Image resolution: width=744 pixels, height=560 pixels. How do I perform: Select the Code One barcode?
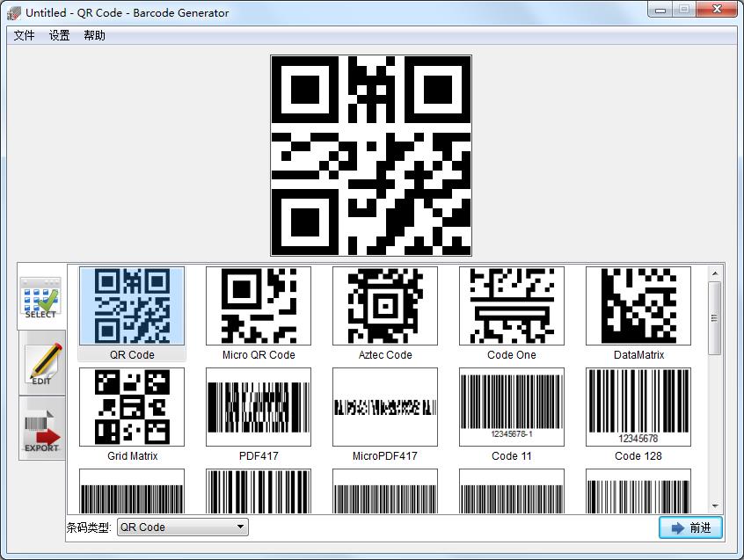[512, 314]
